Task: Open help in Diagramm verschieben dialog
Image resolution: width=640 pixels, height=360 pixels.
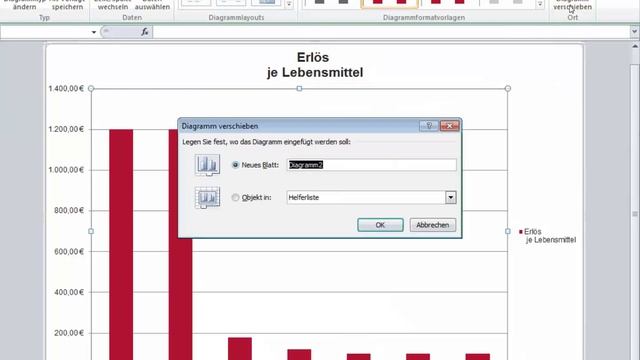Action: tap(429, 126)
